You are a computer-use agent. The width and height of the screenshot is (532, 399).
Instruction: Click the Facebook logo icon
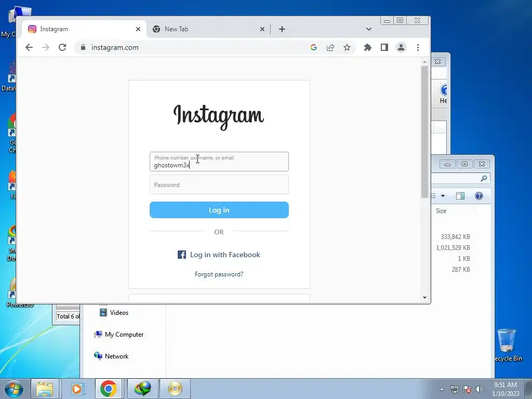pyautogui.click(x=182, y=255)
